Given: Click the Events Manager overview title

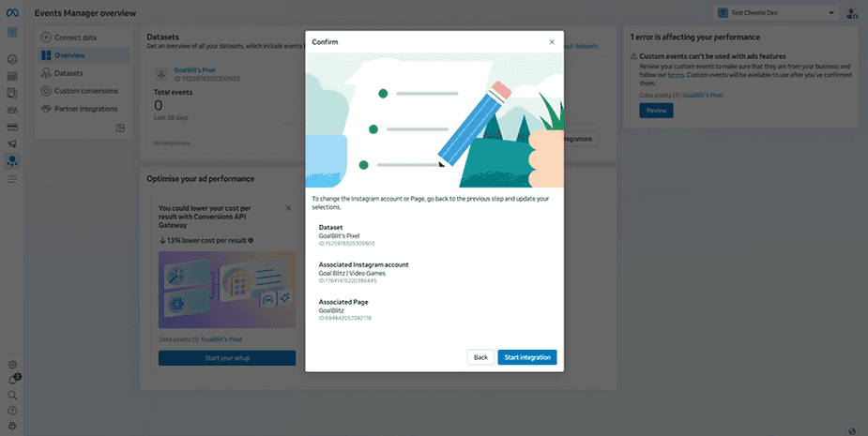Looking at the screenshot, I should click(x=85, y=13).
